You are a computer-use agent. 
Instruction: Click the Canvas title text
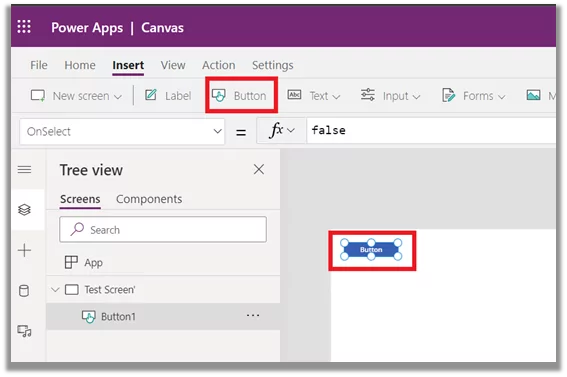pyautogui.click(x=162, y=27)
